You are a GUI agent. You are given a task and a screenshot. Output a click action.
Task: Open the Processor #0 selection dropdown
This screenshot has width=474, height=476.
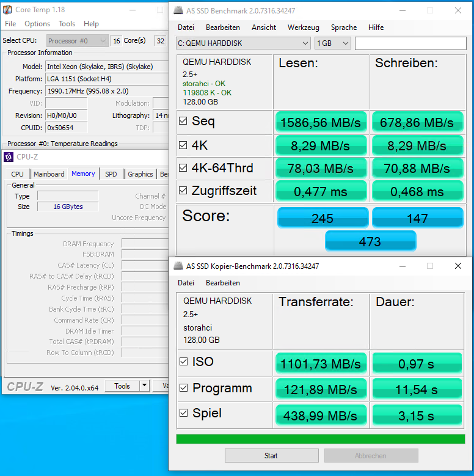pos(78,41)
